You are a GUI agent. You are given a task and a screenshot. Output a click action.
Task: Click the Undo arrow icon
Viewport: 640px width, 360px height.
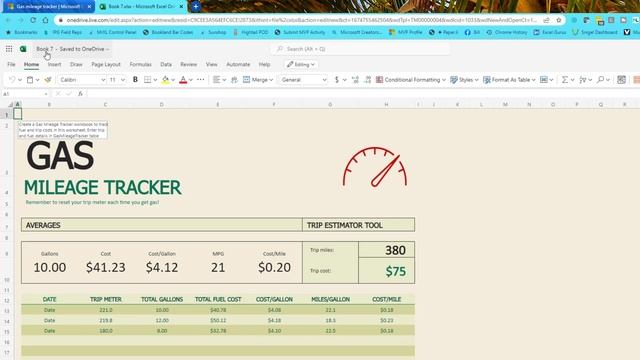coord(12,80)
